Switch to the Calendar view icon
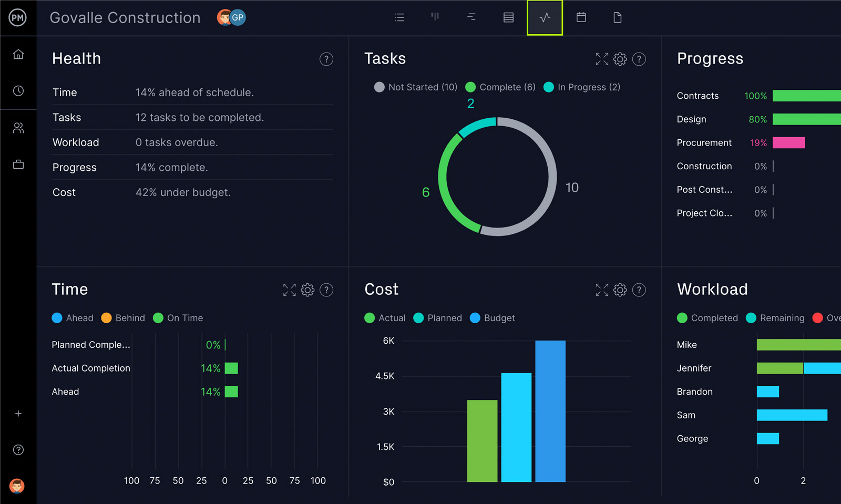 pyautogui.click(x=581, y=17)
